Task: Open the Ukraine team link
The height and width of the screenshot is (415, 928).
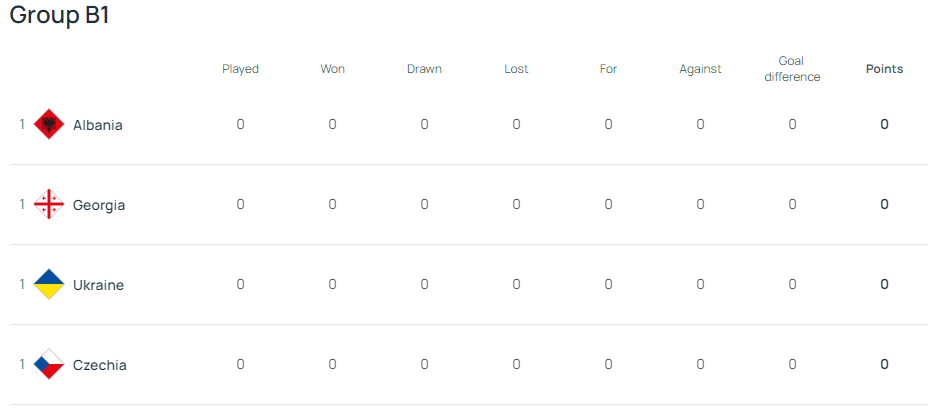Action: point(98,285)
